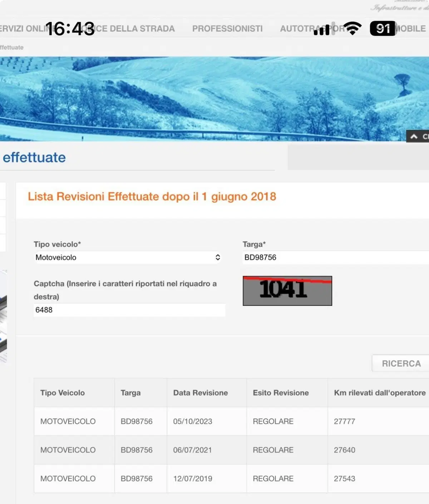429x504 pixels.
Task: Select the km value 27640
Action: (345, 450)
